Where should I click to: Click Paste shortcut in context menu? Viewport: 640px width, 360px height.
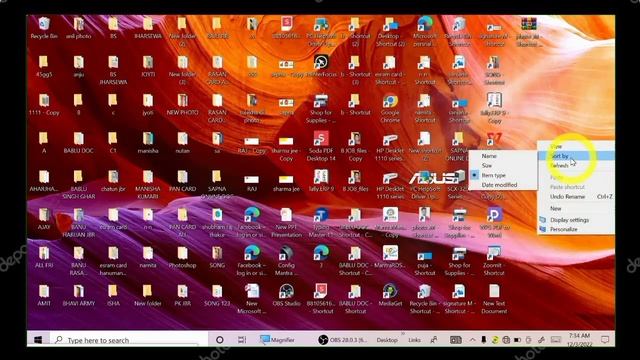click(x=576, y=187)
